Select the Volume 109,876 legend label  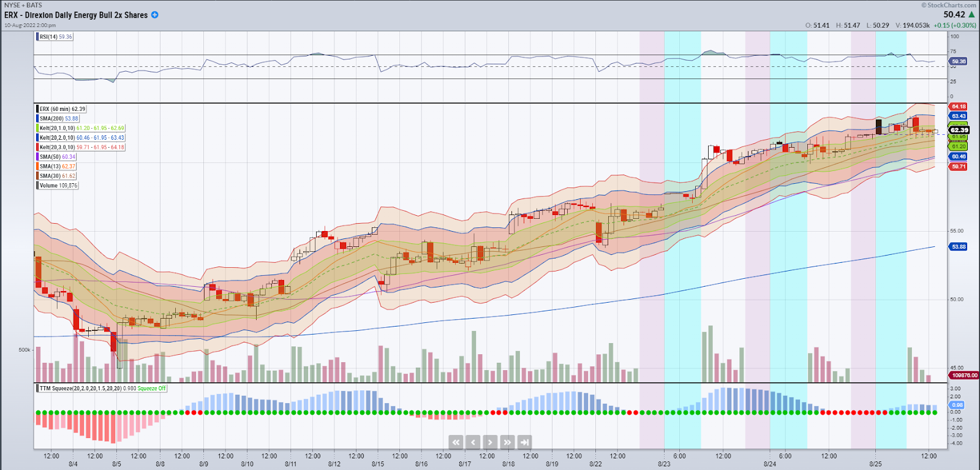[59, 185]
